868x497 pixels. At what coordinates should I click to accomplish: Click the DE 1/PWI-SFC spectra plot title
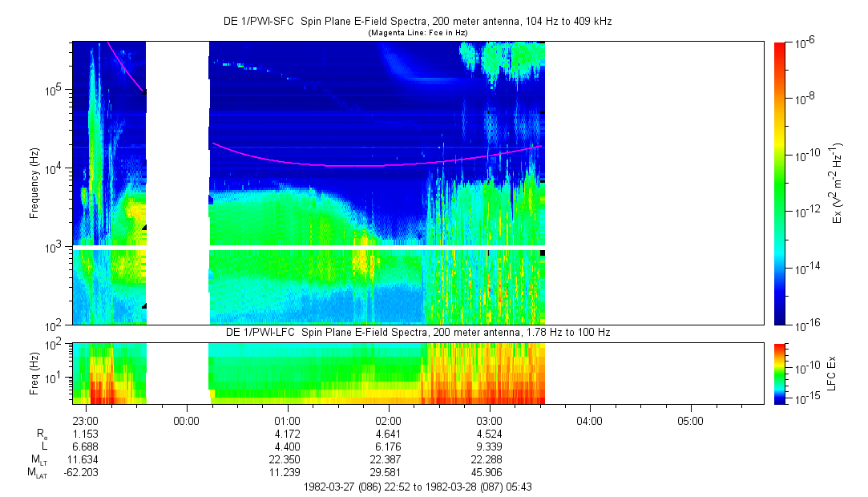(417, 22)
